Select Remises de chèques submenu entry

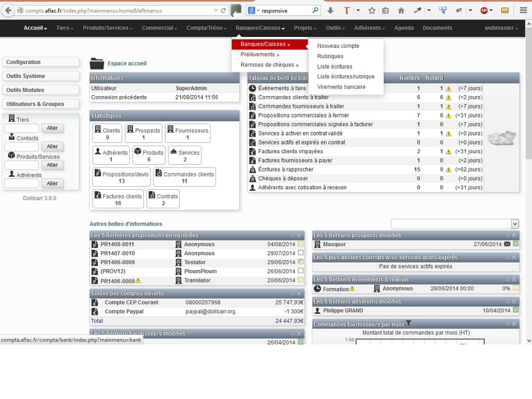(x=270, y=65)
